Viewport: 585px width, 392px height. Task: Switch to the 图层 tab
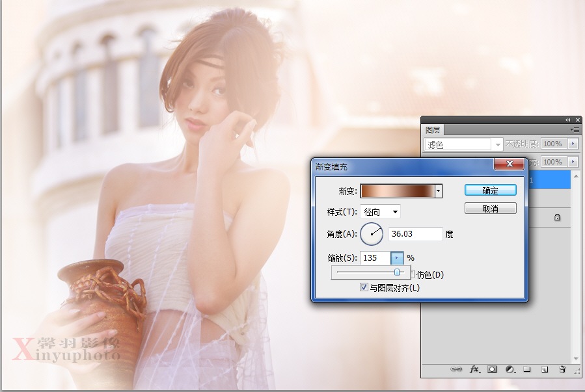[x=433, y=130]
